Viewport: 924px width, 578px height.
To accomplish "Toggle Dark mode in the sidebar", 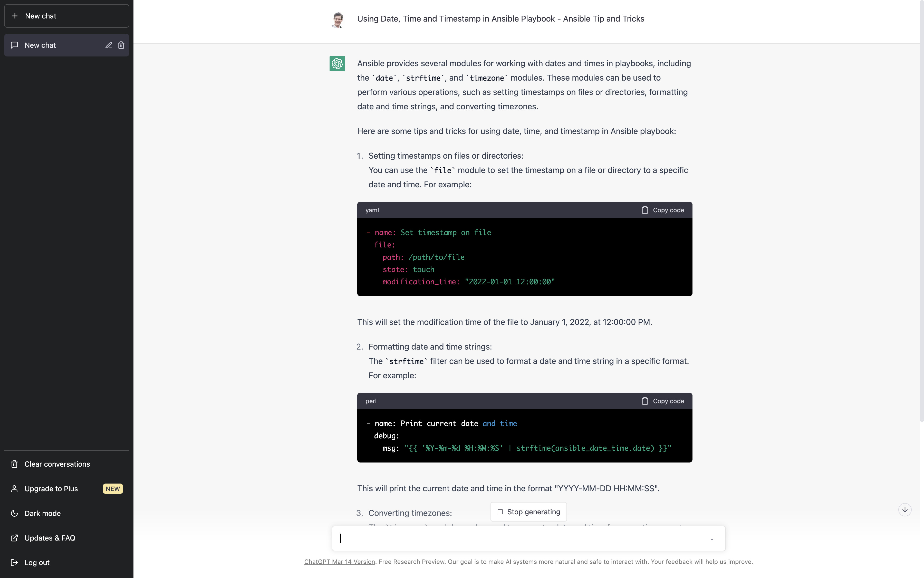I will coord(42,513).
